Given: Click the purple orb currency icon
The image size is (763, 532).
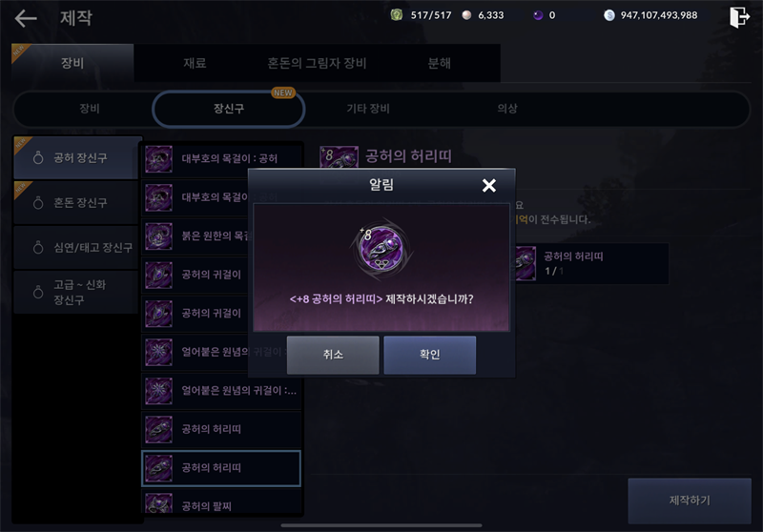Looking at the screenshot, I should pos(538,15).
